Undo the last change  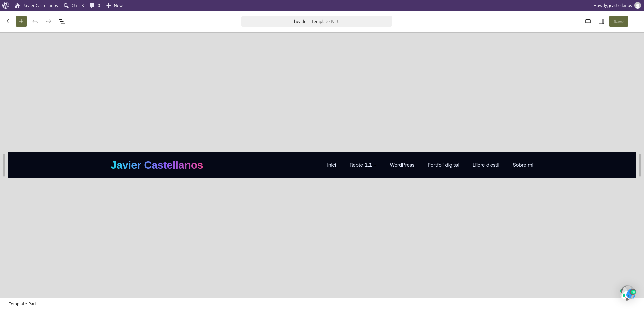tap(35, 21)
